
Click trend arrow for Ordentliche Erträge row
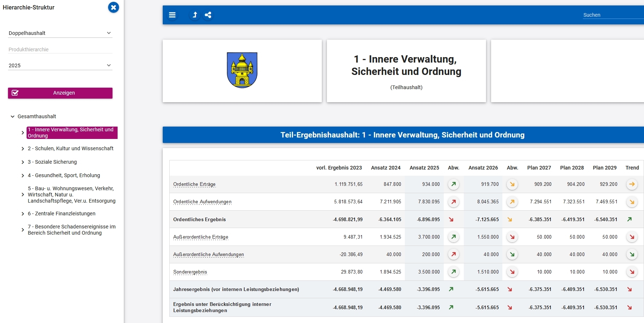coord(632,184)
